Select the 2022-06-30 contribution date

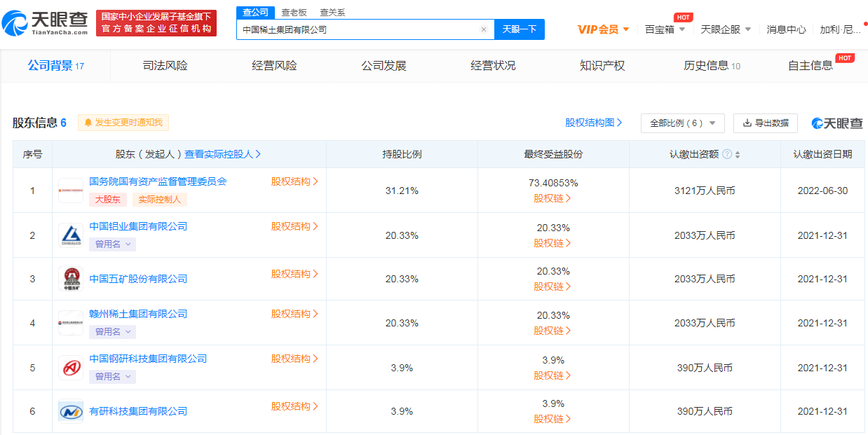[x=822, y=191]
